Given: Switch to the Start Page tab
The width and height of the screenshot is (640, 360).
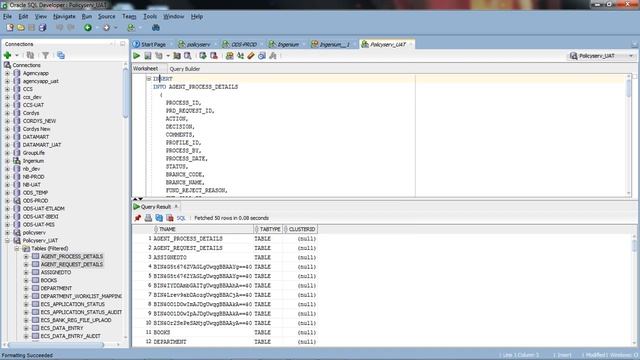Looking at the screenshot, I should (150, 44).
